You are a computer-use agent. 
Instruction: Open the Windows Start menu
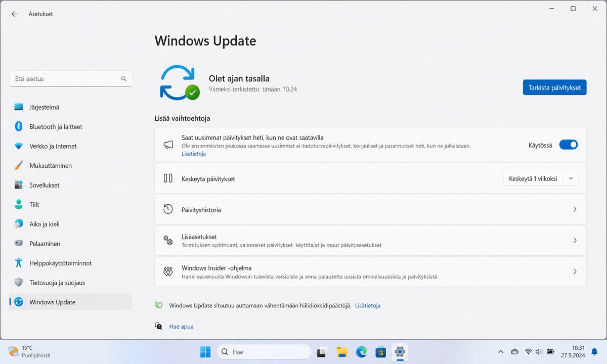pyautogui.click(x=206, y=351)
